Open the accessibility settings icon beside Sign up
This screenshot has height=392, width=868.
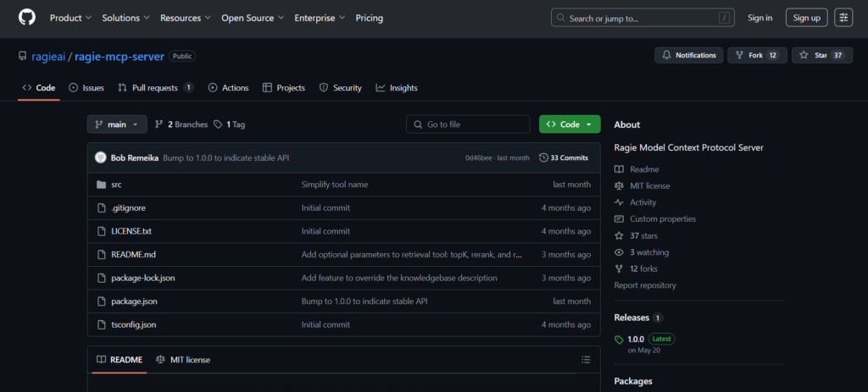pos(843,18)
